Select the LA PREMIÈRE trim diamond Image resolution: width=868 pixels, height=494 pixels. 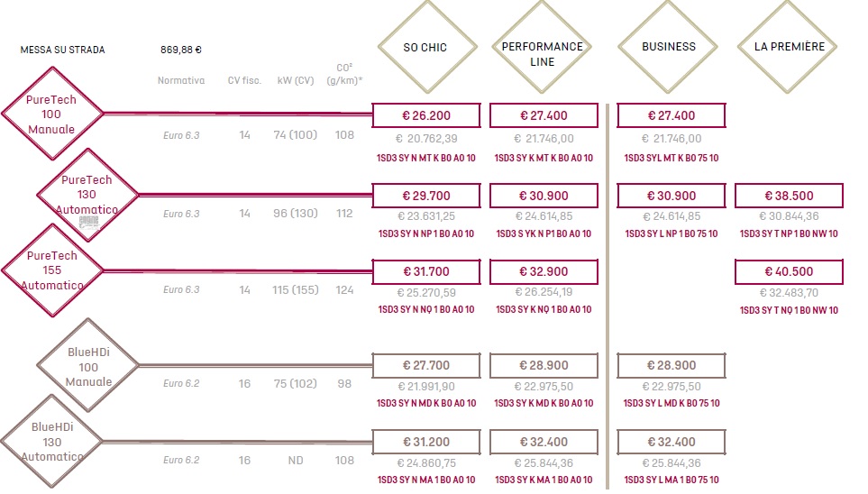point(787,47)
